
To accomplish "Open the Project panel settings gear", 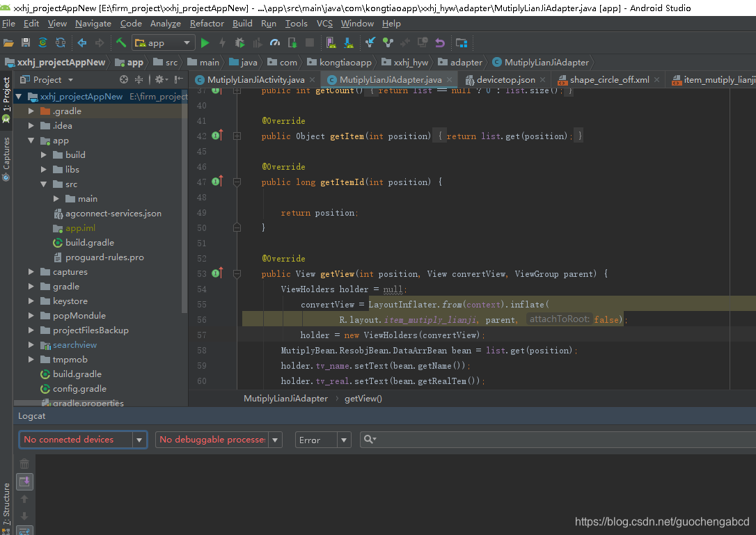I will point(161,79).
